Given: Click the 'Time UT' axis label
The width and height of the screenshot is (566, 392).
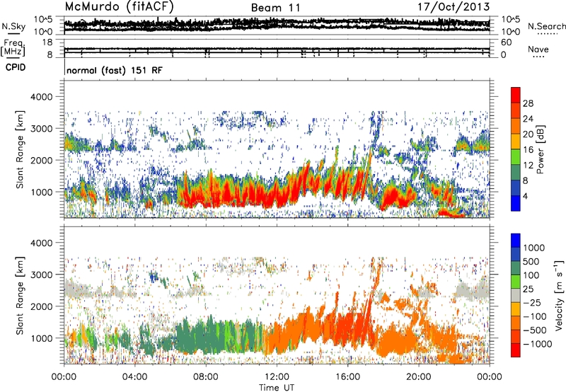Looking at the screenshot, I should pyautogui.click(x=277, y=388).
